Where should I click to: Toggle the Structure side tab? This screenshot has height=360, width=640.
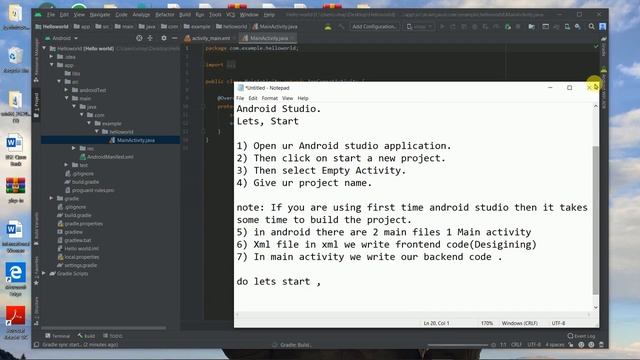coord(36,312)
